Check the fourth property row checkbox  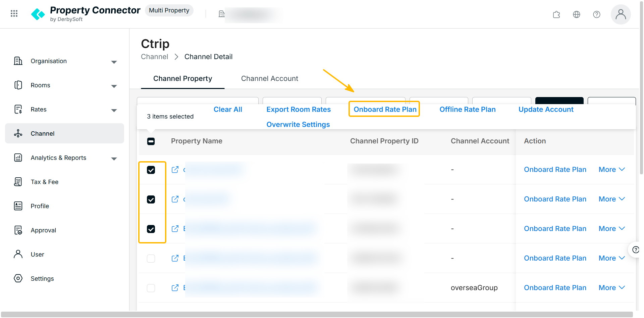(151, 259)
